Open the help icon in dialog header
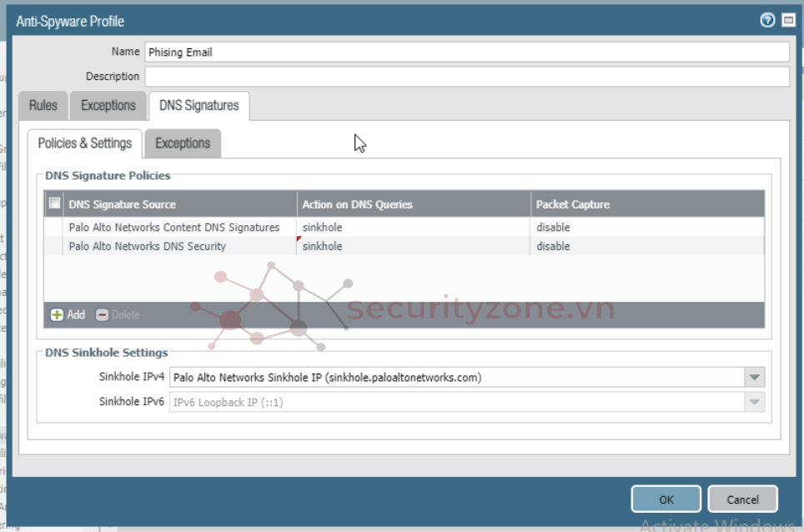The height and width of the screenshot is (532, 804). (x=767, y=20)
